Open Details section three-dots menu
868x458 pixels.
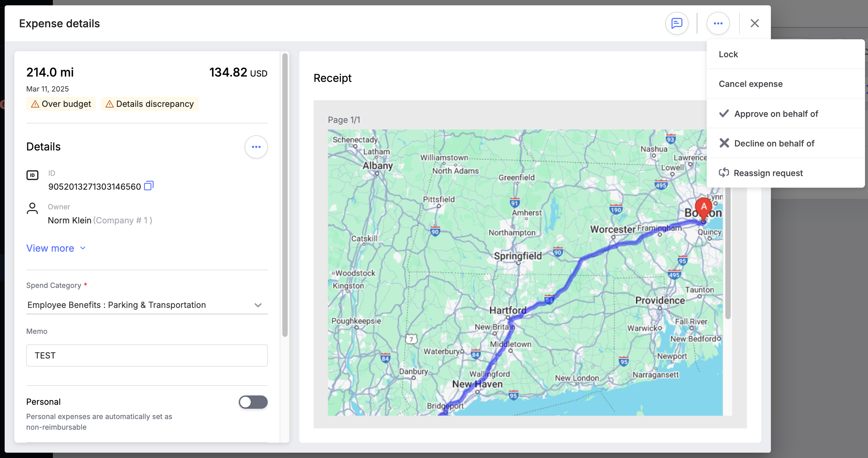click(256, 147)
